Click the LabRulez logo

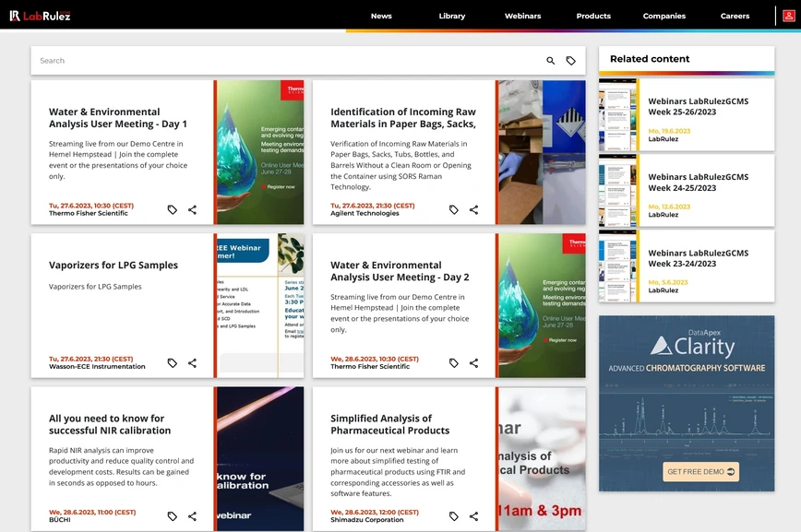click(40, 16)
